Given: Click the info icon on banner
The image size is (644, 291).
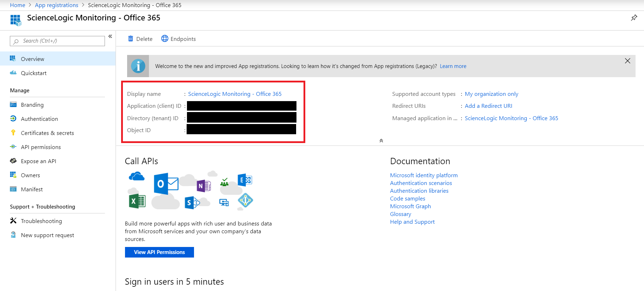Looking at the screenshot, I should tap(138, 66).
